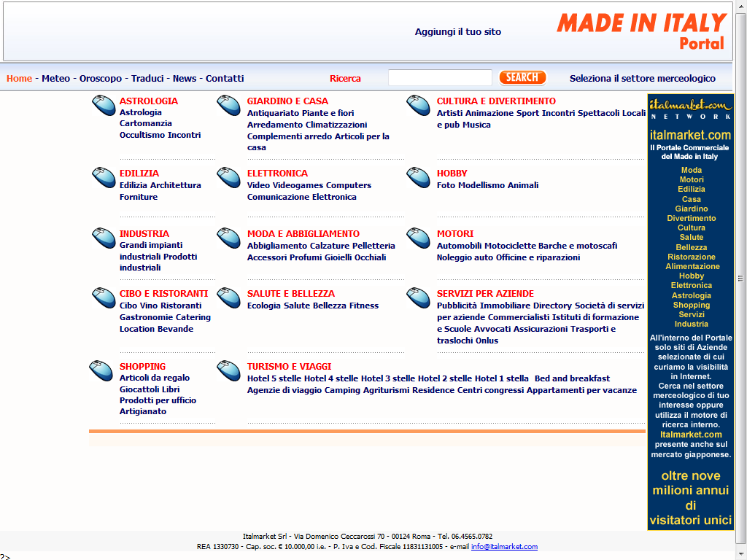
Task: Click the Made in Italy Portal logo
Action: (x=641, y=31)
